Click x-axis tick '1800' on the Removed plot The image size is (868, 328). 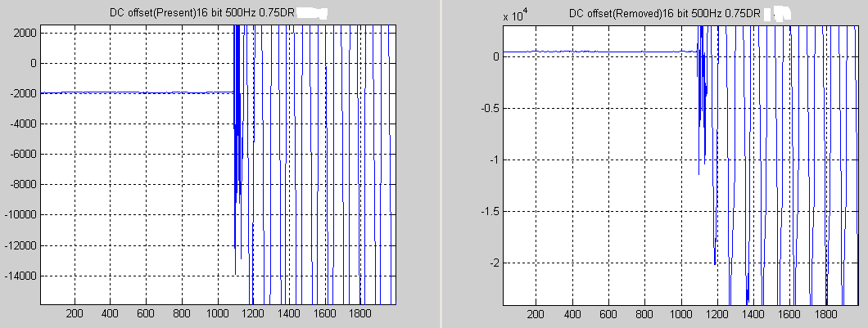click(x=826, y=313)
